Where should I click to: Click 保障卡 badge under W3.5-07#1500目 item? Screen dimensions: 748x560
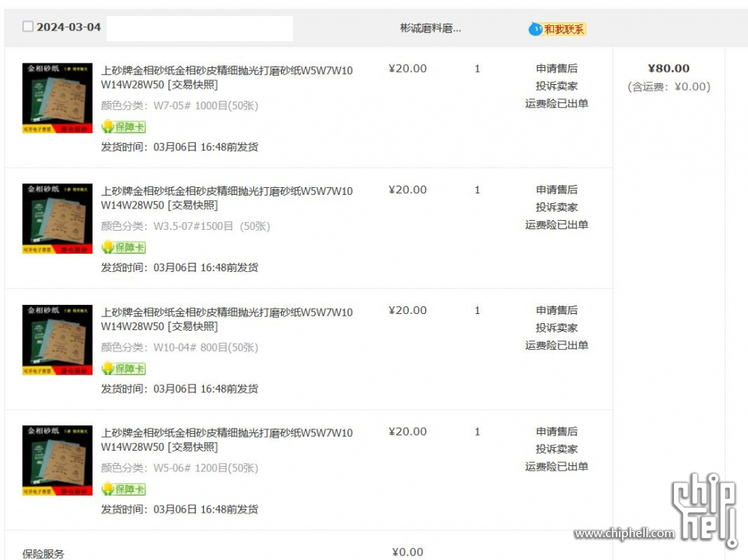tap(124, 248)
